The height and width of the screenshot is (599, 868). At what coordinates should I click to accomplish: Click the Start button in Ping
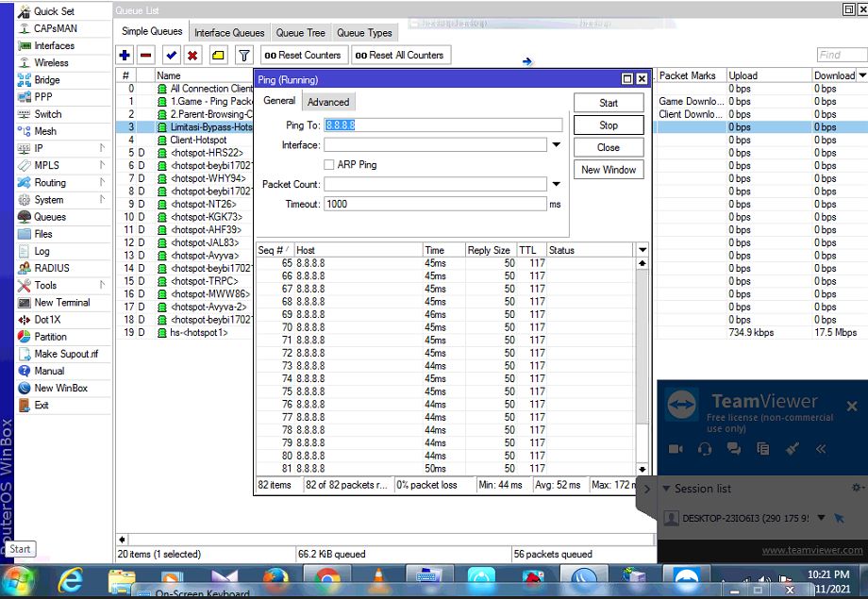point(609,103)
